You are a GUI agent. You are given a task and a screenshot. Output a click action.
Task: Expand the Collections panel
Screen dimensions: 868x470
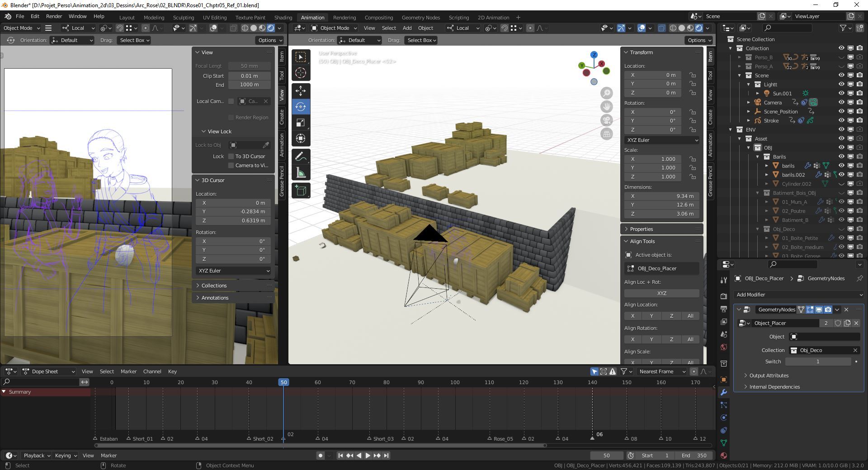coord(214,286)
